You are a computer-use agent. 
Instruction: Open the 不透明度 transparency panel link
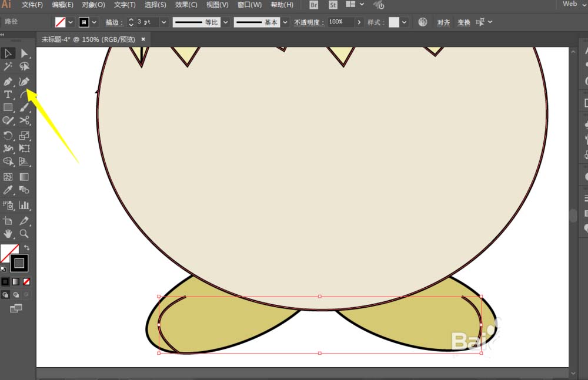point(309,22)
